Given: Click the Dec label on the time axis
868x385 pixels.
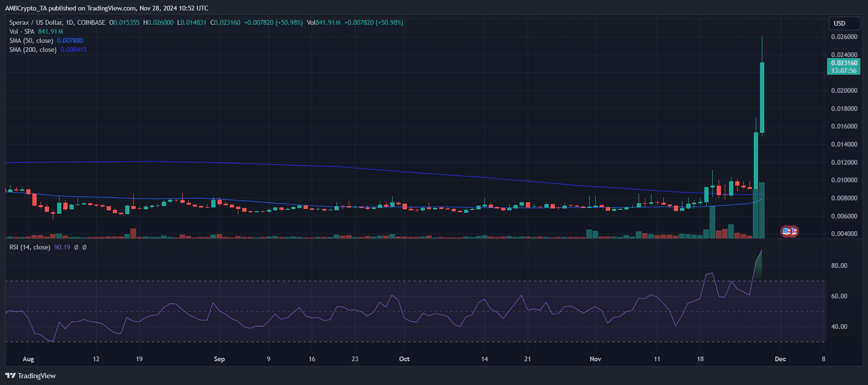Looking at the screenshot, I should pyautogui.click(x=780, y=359).
